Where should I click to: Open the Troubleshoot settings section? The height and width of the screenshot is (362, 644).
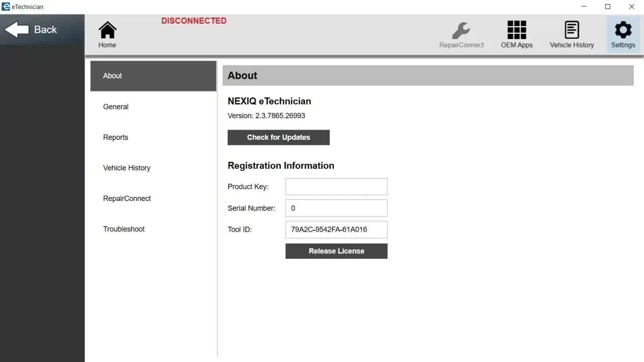pyautogui.click(x=153, y=229)
